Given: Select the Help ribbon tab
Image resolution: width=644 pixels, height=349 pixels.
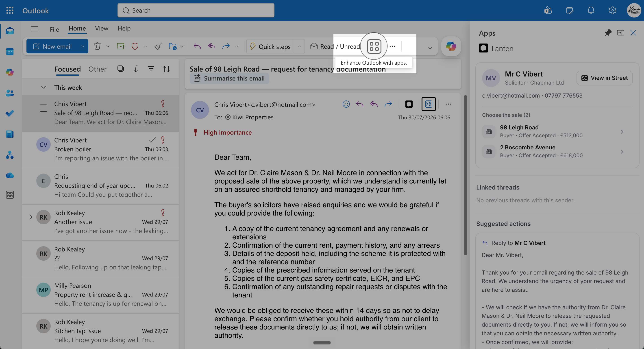Looking at the screenshot, I should pos(124,28).
